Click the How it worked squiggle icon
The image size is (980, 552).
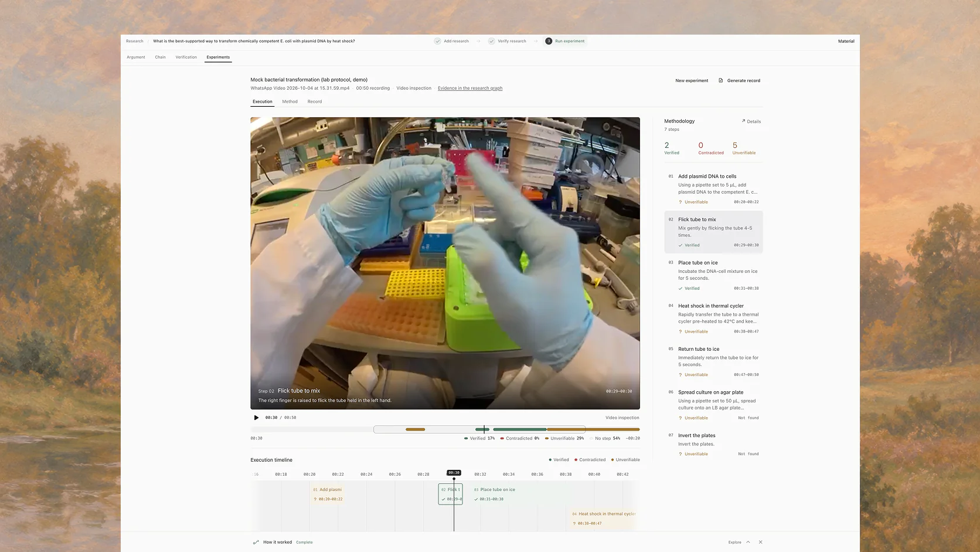pos(256,542)
